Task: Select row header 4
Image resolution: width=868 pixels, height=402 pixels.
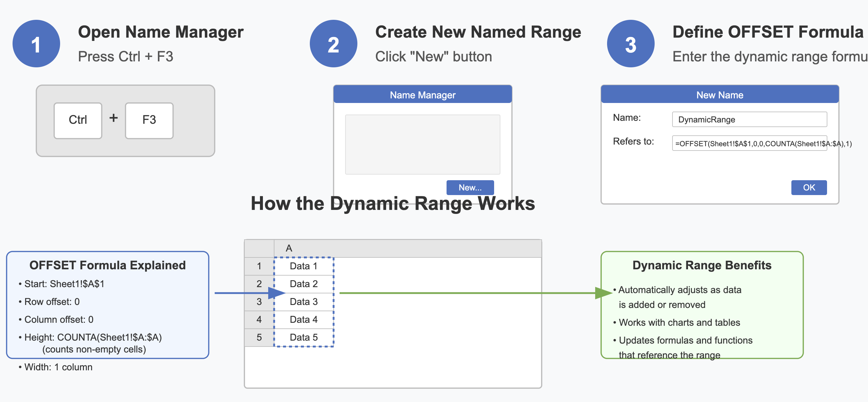Action: 259,320
